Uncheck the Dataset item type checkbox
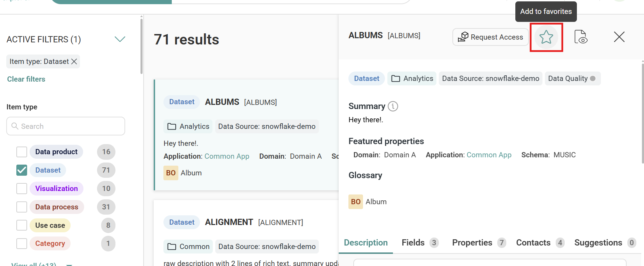The height and width of the screenshot is (266, 644). coord(22,170)
